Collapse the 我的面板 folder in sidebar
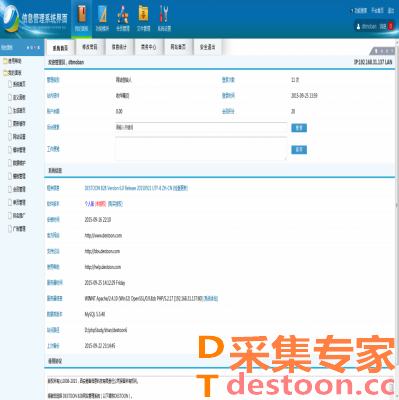 click(5, 73)
